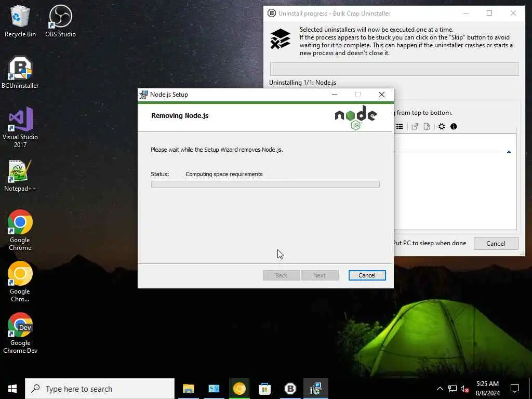The width and height of the screenshot is (532, 399).
Task: Click the disabled Back button in Node.js Setup
Action: 281,275
